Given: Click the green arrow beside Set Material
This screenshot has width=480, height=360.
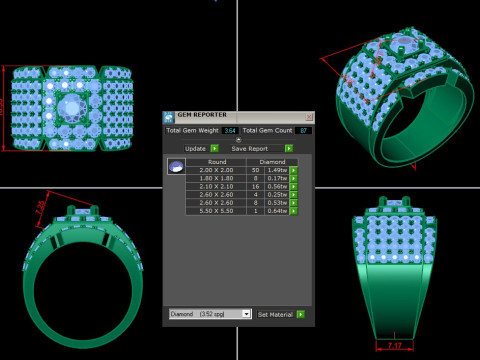Looking at the screenshot, I should (x=300, y=314).
